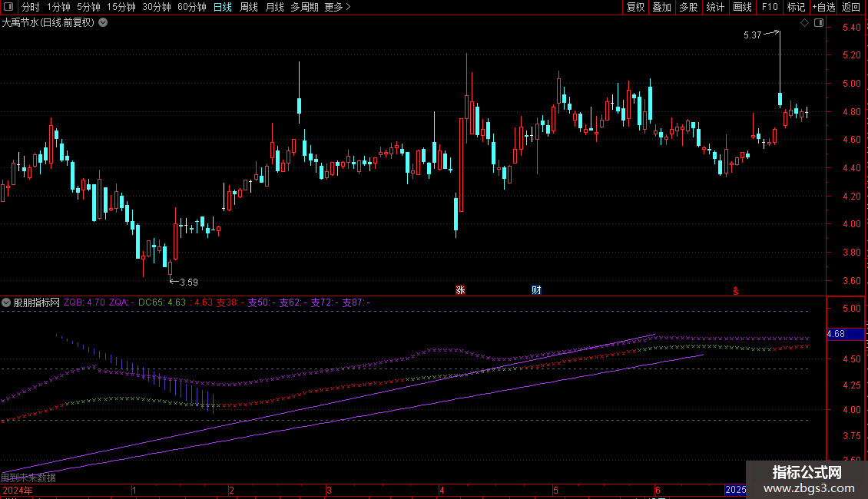Switch to the 5分钟 period tab

[88, 7]
